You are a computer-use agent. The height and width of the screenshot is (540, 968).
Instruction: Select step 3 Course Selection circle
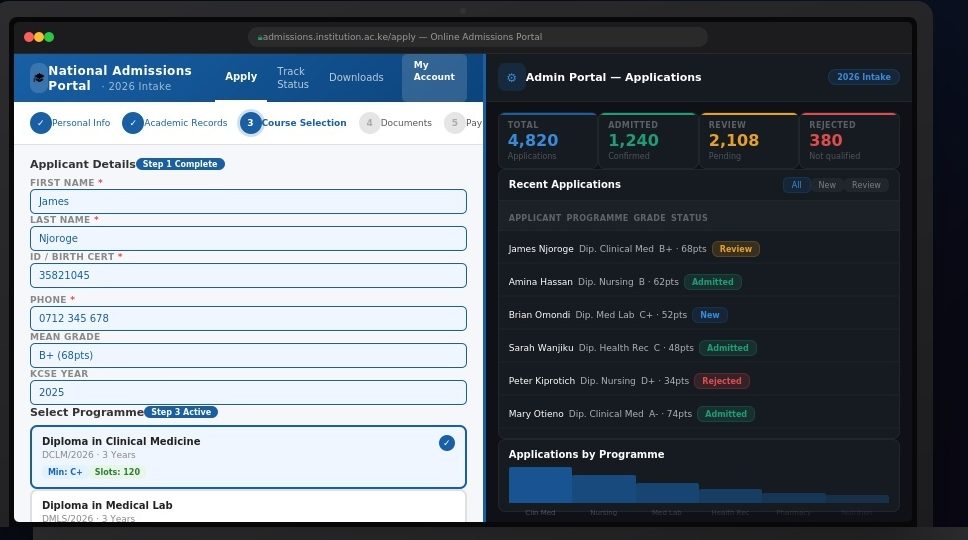coord(250,123)
